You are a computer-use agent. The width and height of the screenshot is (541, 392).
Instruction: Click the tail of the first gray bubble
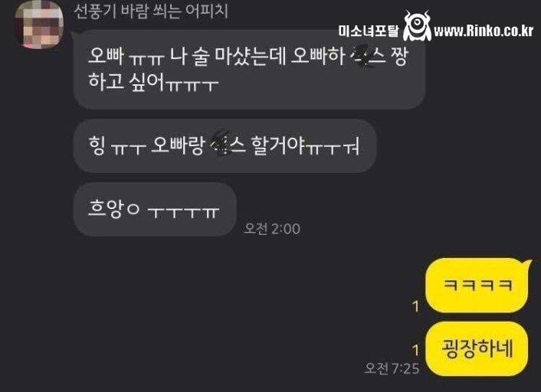(74, 34)
